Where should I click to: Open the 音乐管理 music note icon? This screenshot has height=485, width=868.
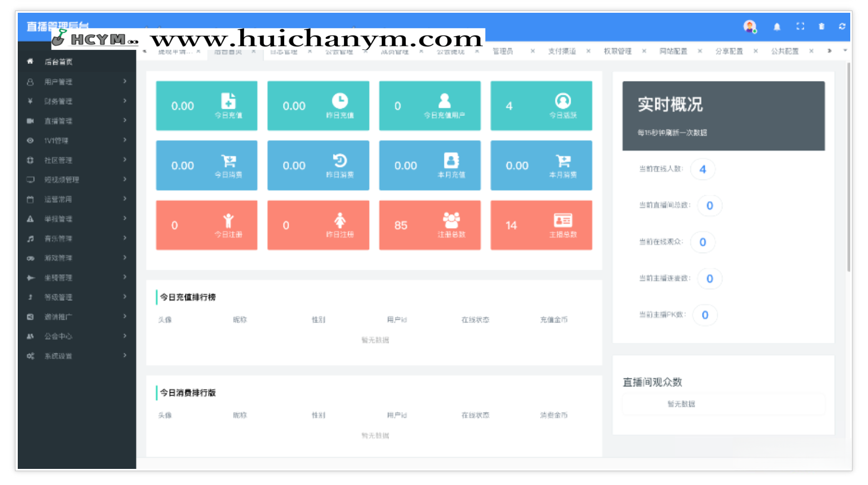click(31, 238)
